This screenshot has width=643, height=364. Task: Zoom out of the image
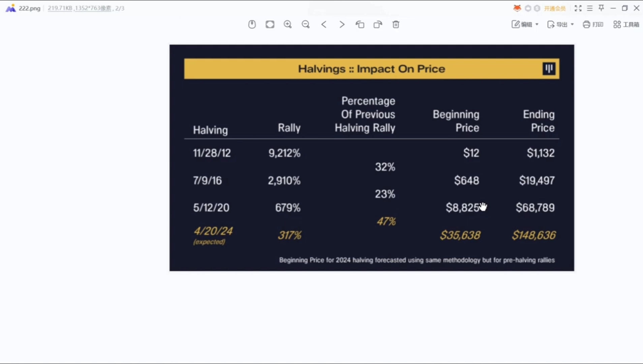click(x=306, y=24)
